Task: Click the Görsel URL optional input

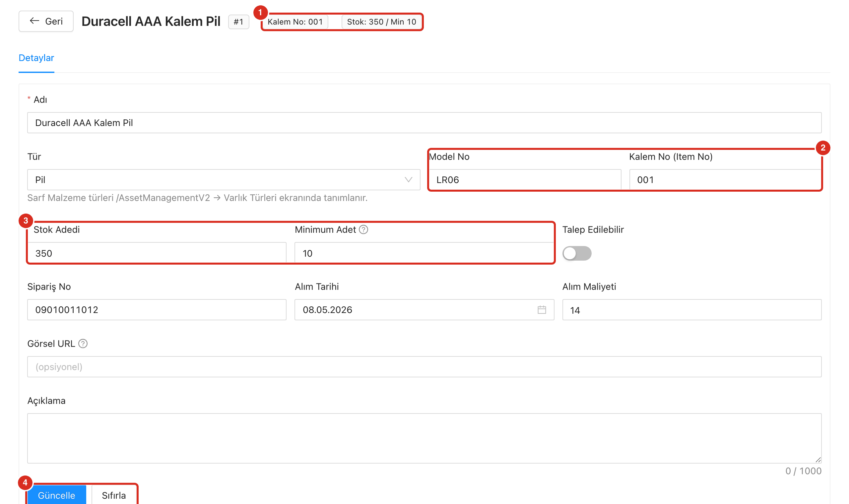Action: [x=424, y=367]
